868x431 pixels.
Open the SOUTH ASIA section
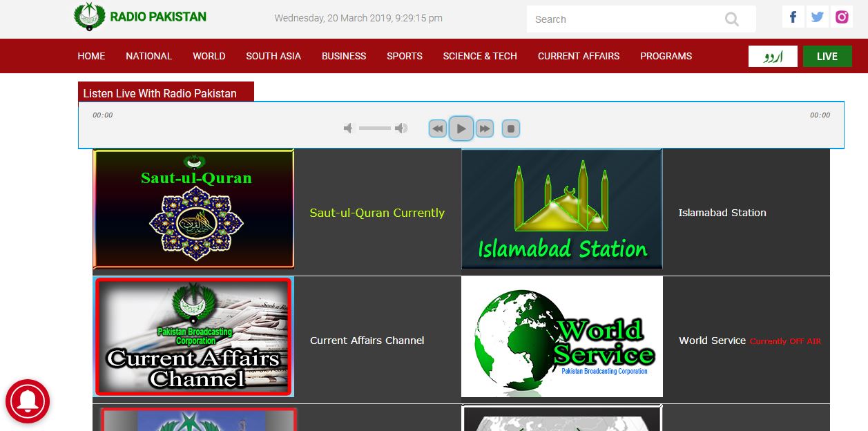point(273,56)
